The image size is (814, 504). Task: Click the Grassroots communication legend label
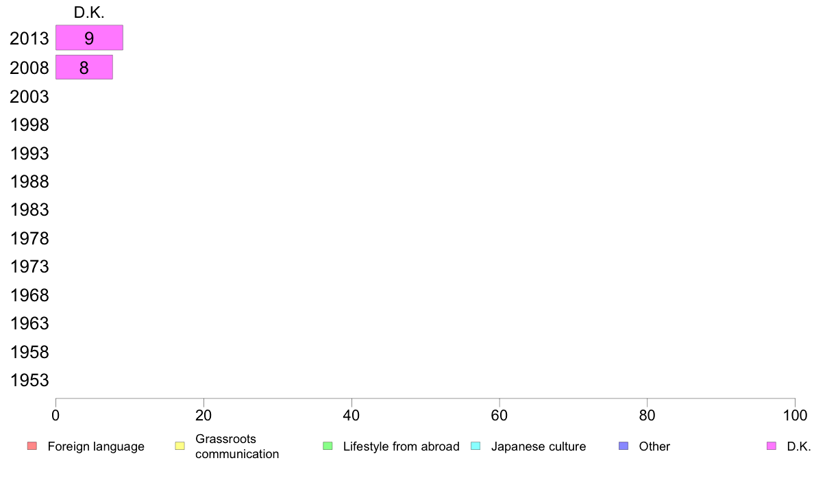coord(237,446)
